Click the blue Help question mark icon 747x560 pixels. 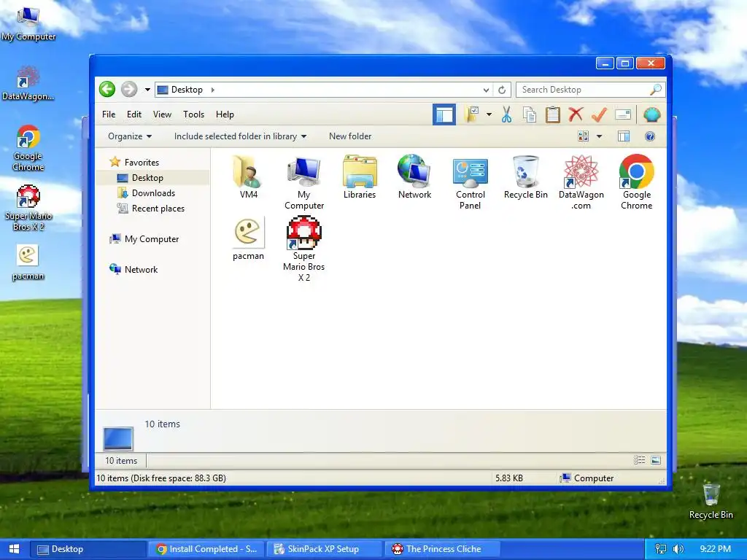pyautogui.click(x=650, y=136)
